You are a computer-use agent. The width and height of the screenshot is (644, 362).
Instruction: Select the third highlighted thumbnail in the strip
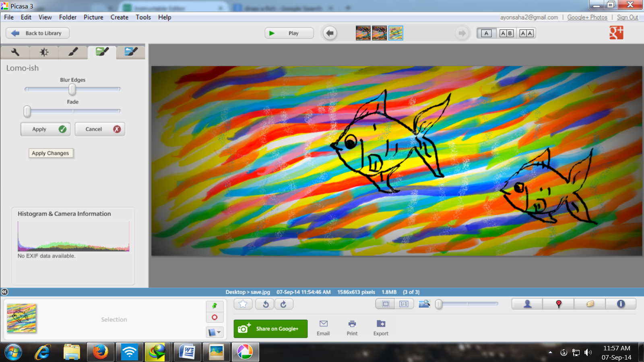pos(396,33)
